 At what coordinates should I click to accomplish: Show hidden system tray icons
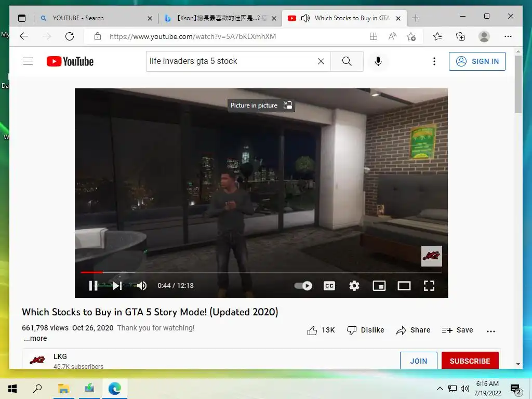pyautogui.click(x=440, y=389)
